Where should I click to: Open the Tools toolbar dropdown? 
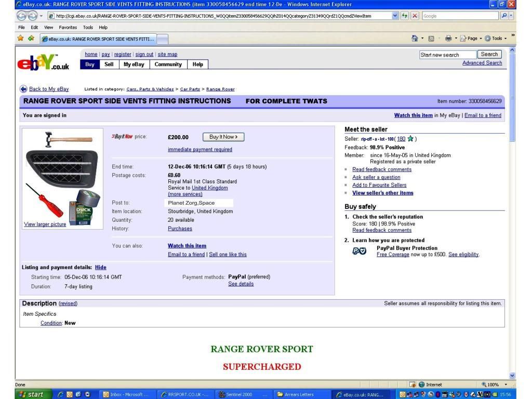496,38
